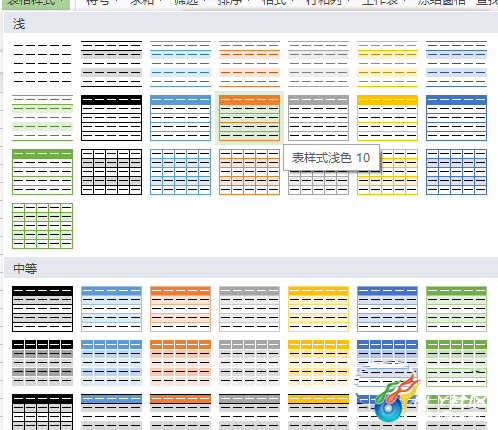Screen dimensions: 498x430
Task: Select the highlighted orange header light style 10
Action: [249, 118]
